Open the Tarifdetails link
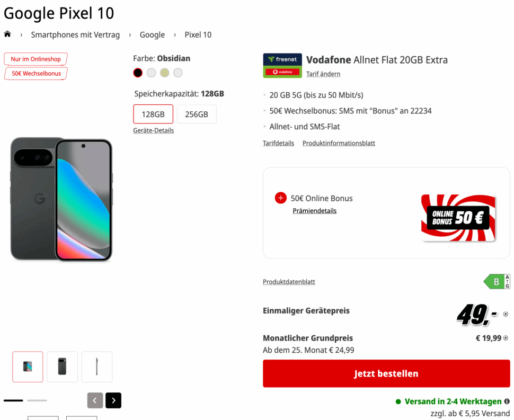Viewport: 514px width, 420px height. pyautogui.click(x=278, y=142)
